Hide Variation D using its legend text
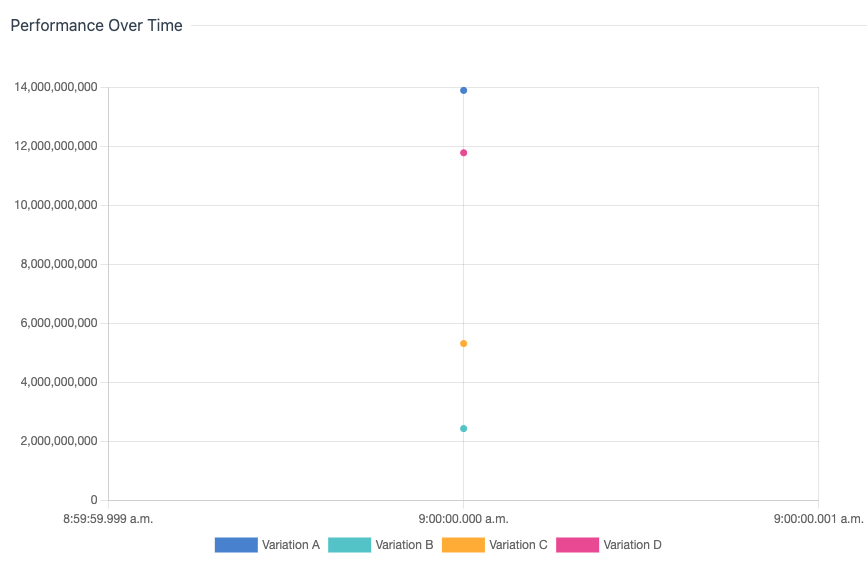The height and width of the screenshot is (582, 868). 632,545
